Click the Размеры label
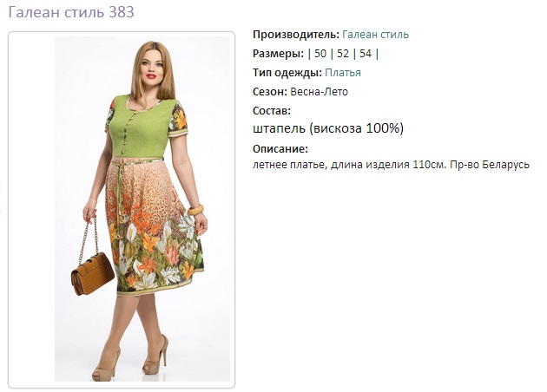547x392 pixels. click(x=278, y=54)
